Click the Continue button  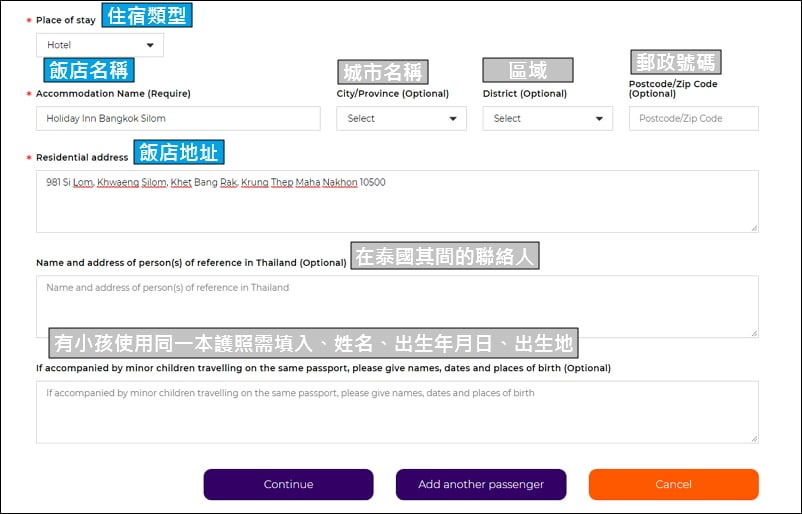coord(288,484)
